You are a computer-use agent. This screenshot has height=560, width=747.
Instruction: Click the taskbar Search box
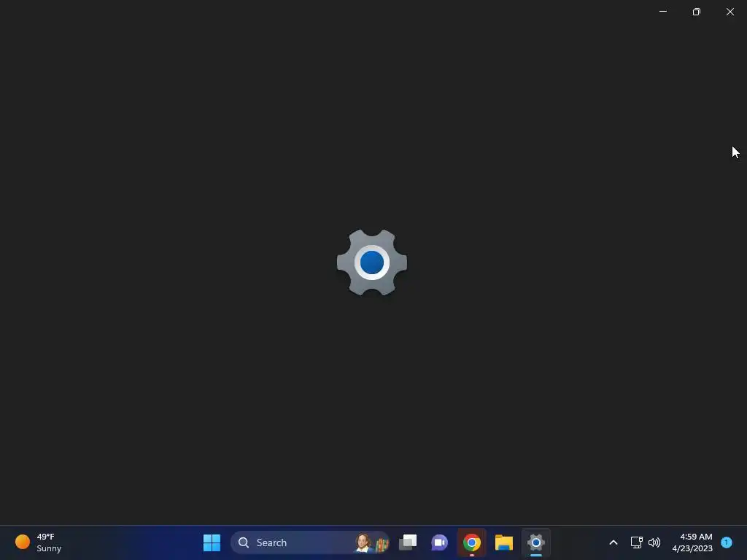click(310, 542)
